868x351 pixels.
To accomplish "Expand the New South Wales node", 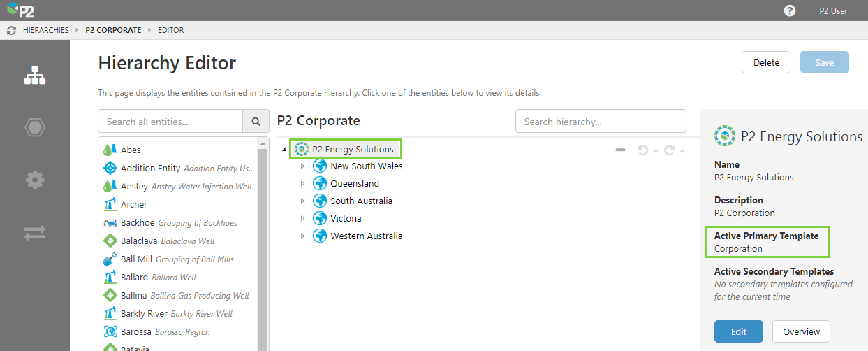I will 302,166.
